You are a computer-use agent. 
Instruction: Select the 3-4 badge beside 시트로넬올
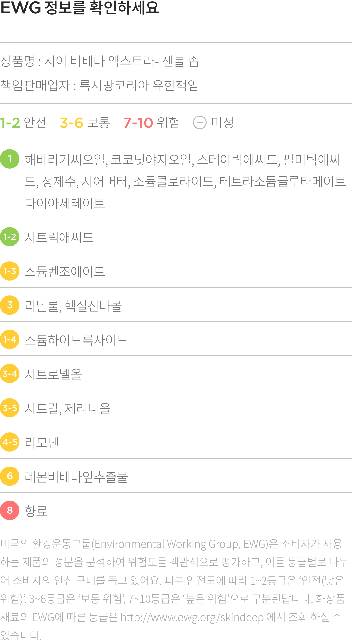click(10, 374)
